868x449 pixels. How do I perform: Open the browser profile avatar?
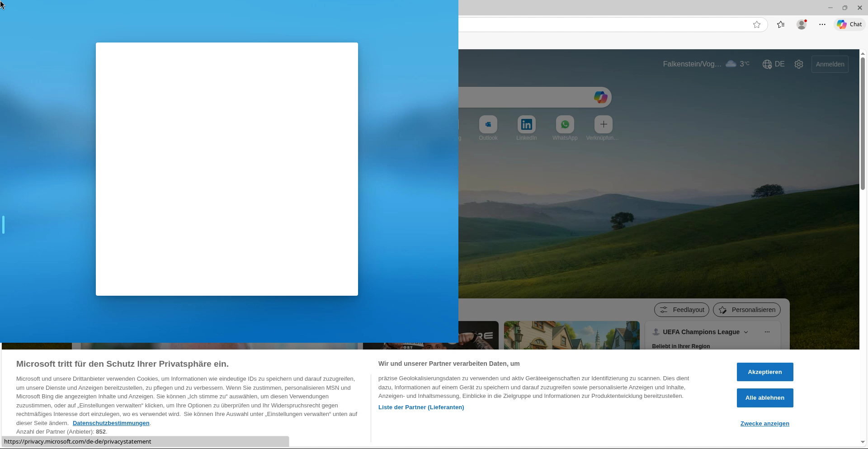click(802, 25)
